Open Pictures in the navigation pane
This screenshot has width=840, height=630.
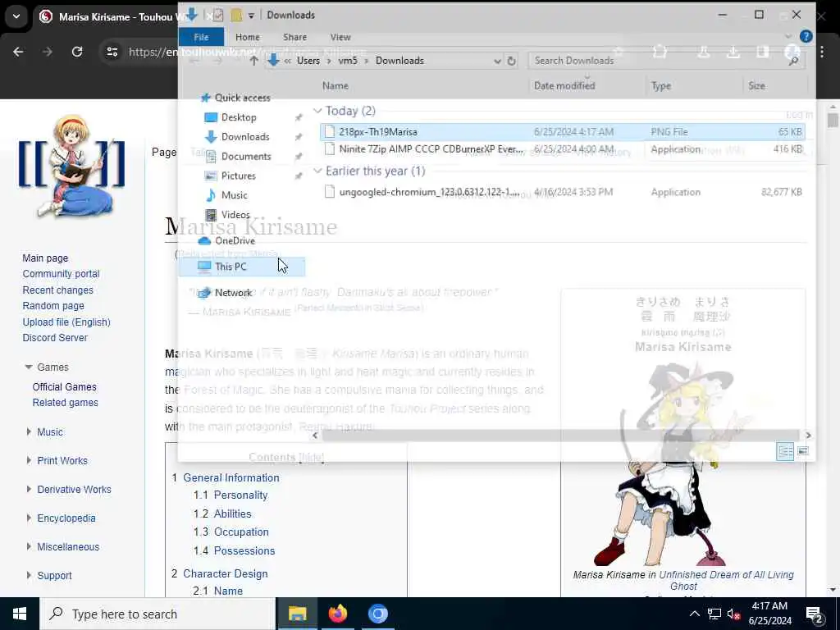[239, 176]
